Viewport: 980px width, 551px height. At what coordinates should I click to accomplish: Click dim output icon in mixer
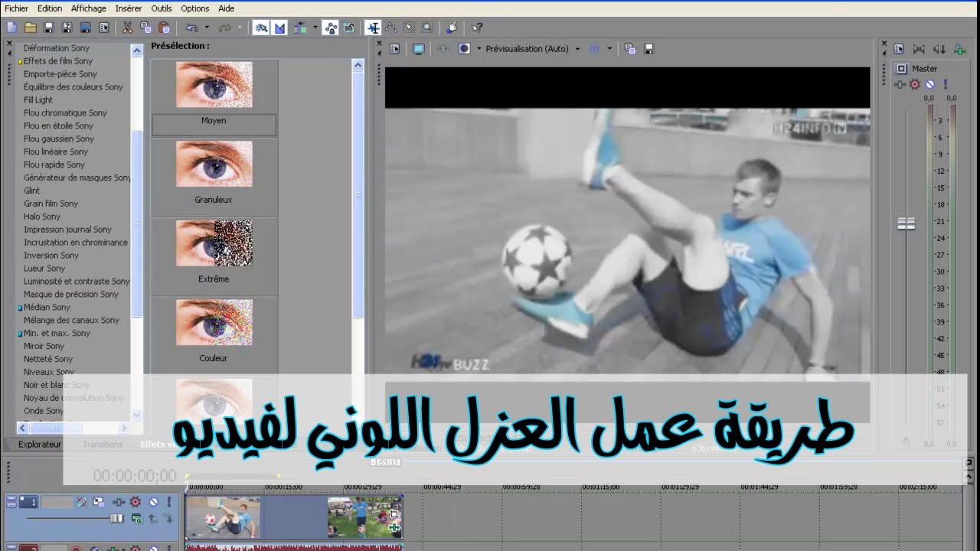tap(939, 49)
